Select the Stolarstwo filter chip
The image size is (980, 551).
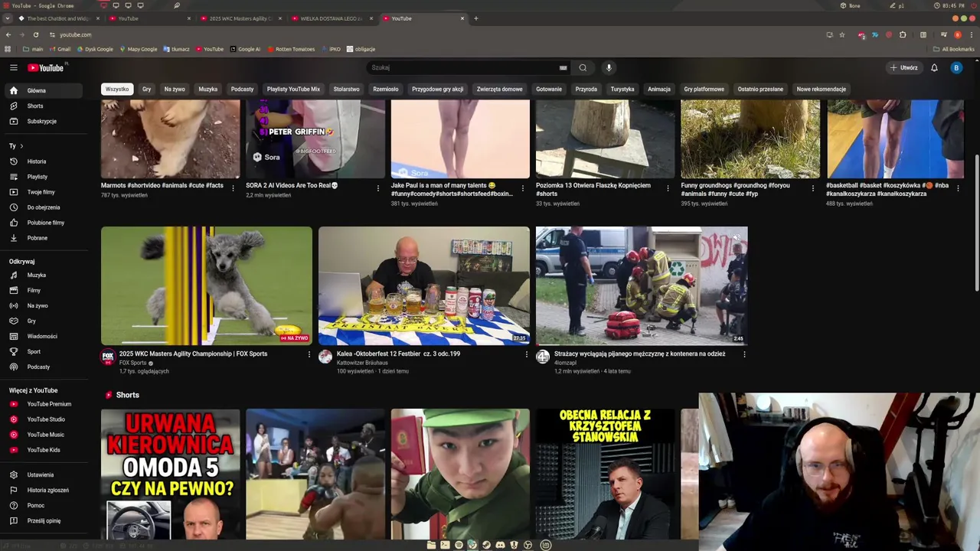[346, 89]
